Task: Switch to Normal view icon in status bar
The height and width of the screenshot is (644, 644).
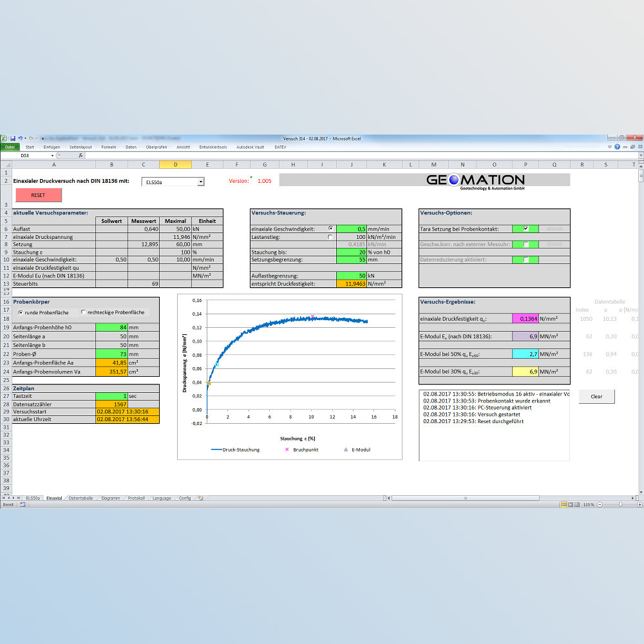Action: (564, 505)
